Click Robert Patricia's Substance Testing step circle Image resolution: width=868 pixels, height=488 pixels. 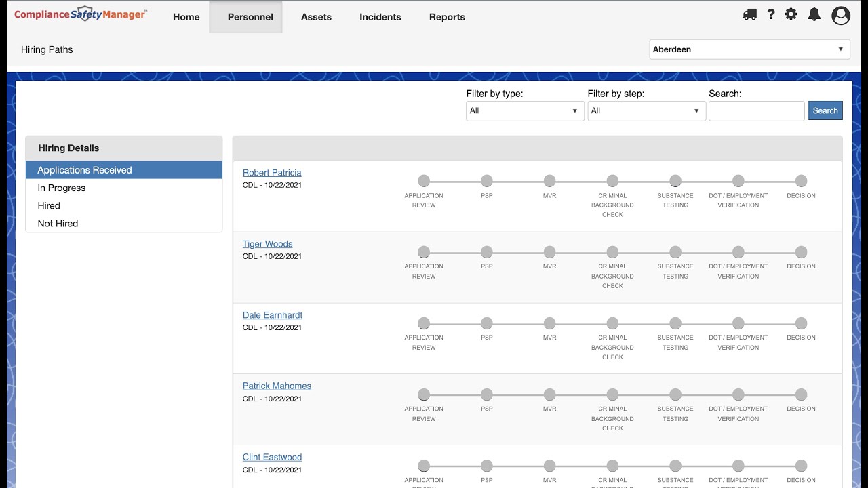pyautogui.click(x=675, y=181)
